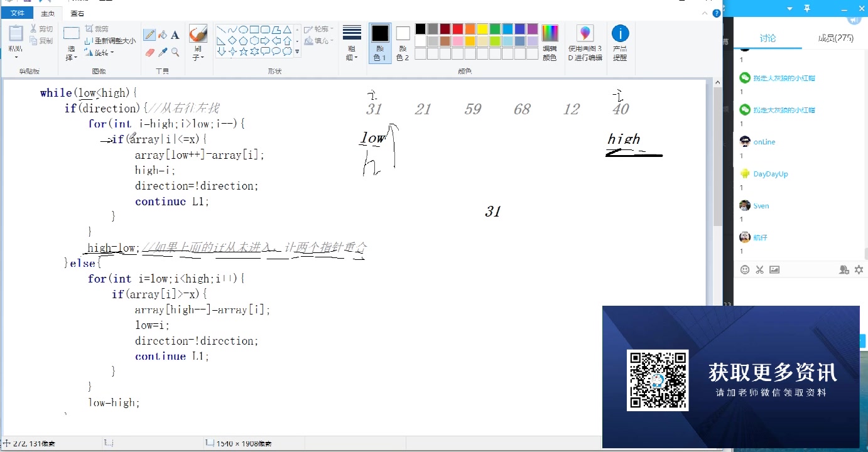Open the Fill (填充) dropdown
The image size is (868, 452).
319,41
